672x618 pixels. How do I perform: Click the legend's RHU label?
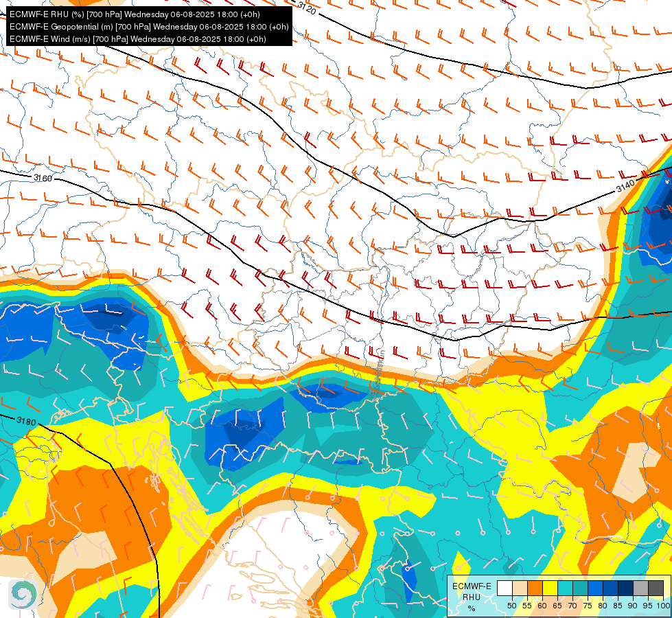[472, 597]
